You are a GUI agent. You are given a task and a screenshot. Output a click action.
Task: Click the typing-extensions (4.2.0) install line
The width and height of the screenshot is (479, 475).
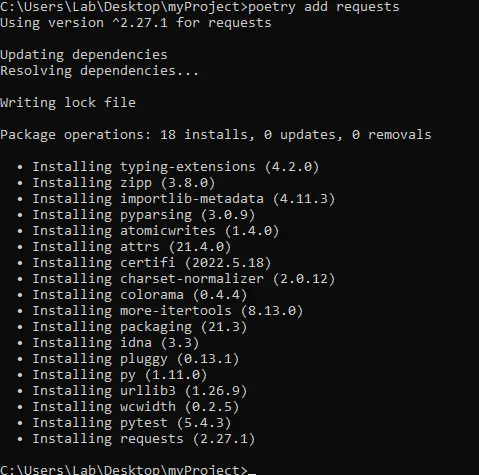click(x=168, y=167)
